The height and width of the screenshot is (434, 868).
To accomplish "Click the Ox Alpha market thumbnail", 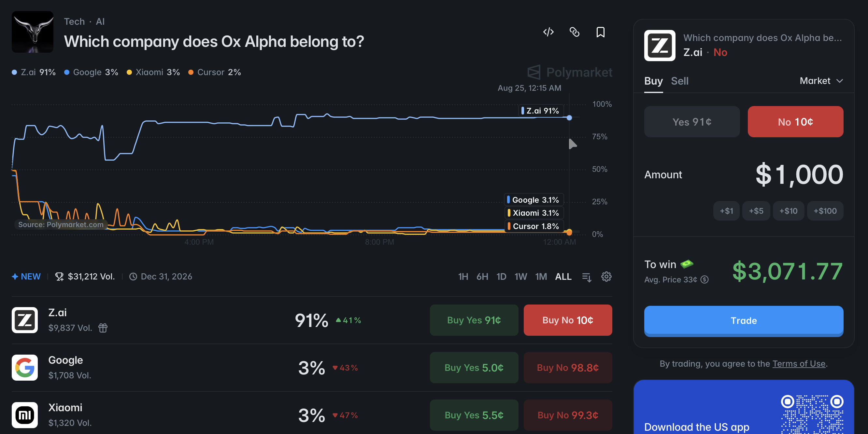I will pyautogui.click(x=32, y=32).
